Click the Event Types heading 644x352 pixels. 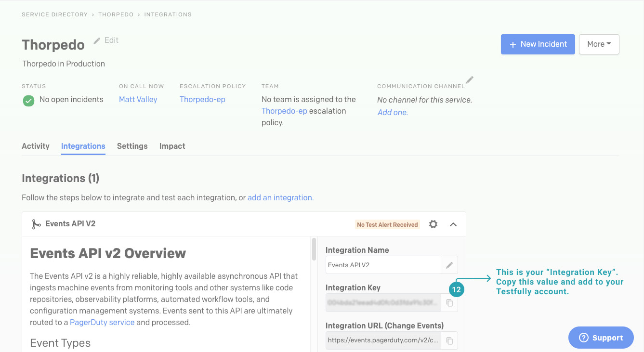point(60,343)
